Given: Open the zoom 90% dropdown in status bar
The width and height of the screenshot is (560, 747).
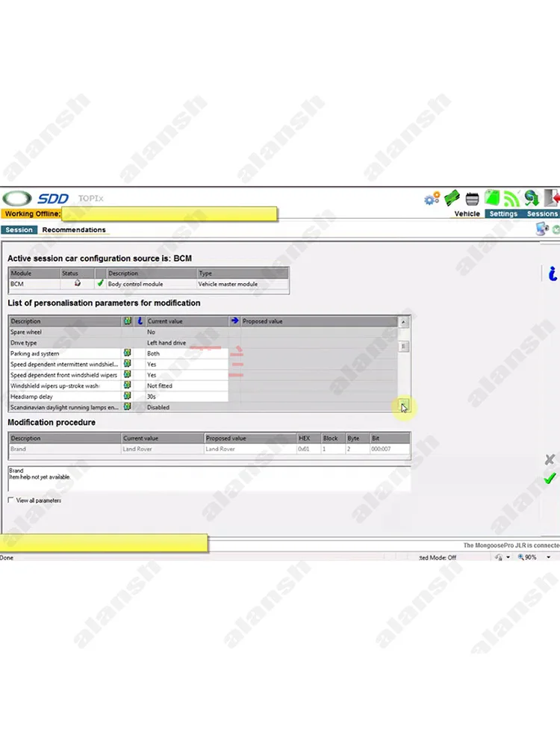Looking at the screenshot, I should [x=548, y=557].
